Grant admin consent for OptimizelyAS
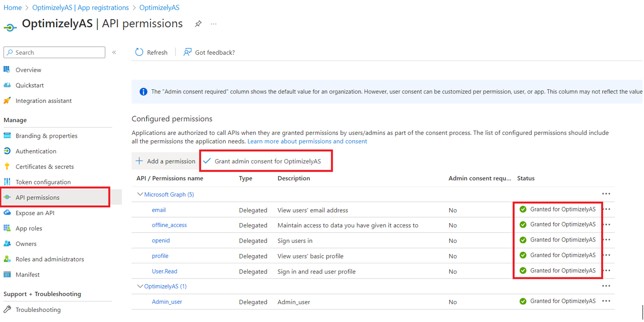Viewport: 644px width, 322px height. 262,161
